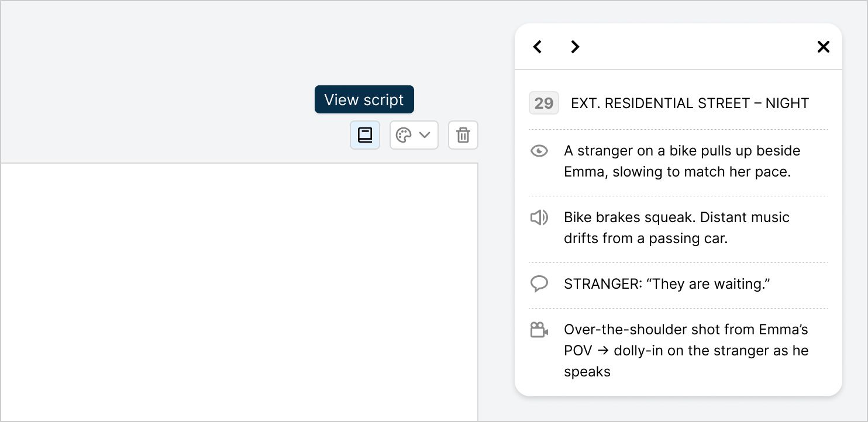
Task: Open the View script book icon
Action: tap(364, 135)
